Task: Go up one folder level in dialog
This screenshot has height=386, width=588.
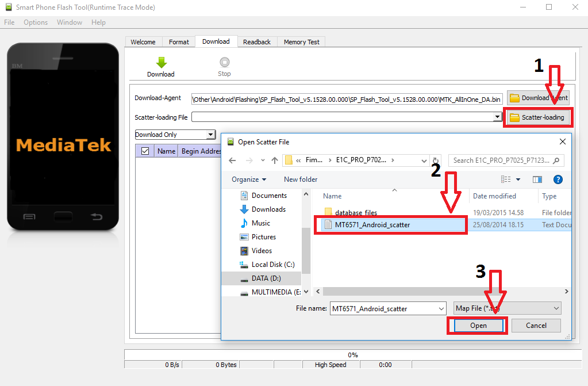Action: point(275,160)
